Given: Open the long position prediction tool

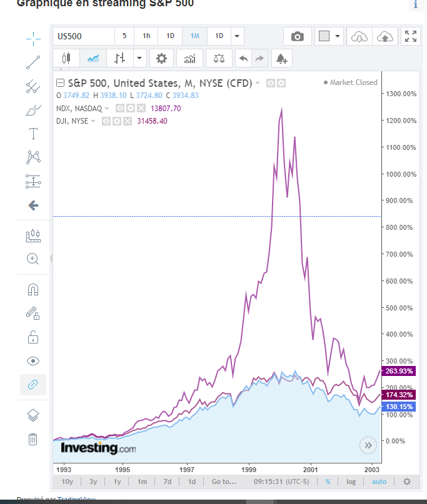Looking at the screenshot, I should 33,182.
